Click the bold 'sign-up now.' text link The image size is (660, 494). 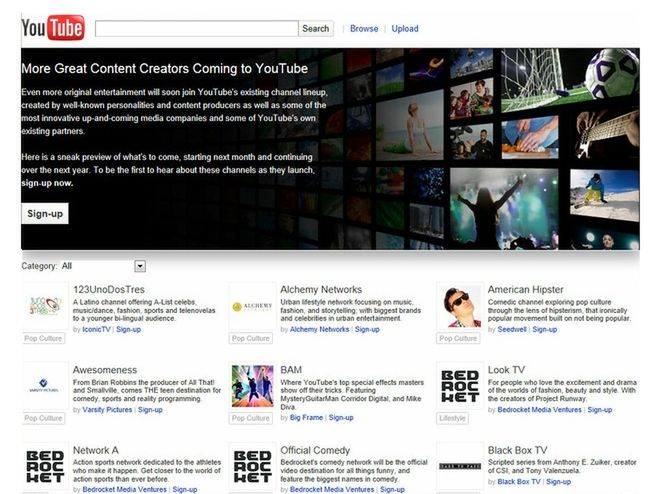47,183
